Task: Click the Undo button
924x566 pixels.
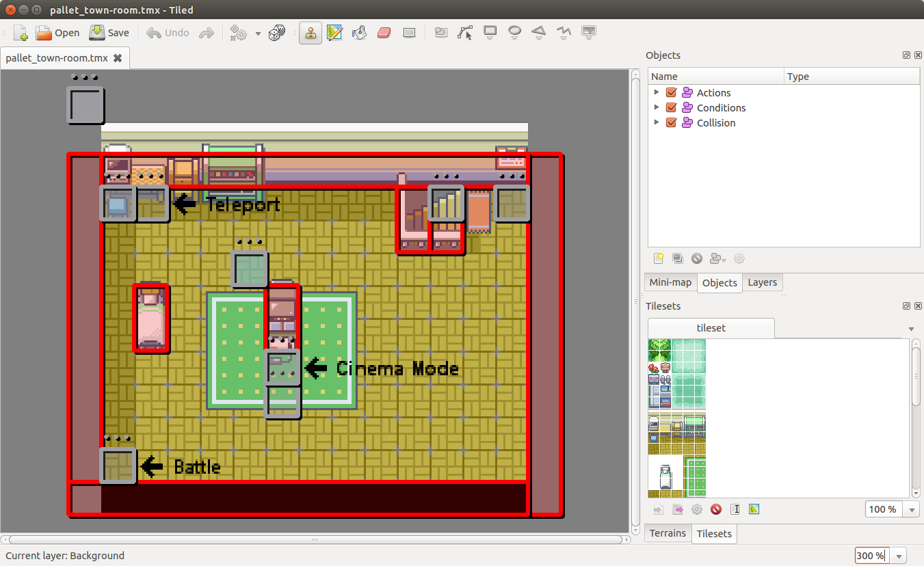Action: (x=168, y=32)
